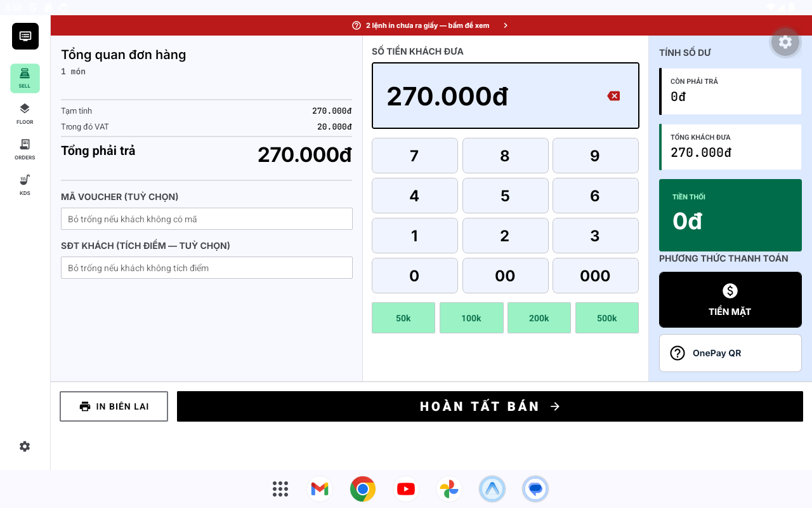Clear amount with red backspace icon

click(613, 96)
